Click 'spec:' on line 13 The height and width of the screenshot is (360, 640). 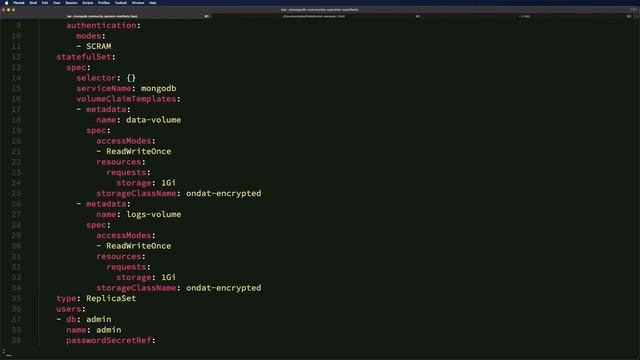[x=78, y=67]
